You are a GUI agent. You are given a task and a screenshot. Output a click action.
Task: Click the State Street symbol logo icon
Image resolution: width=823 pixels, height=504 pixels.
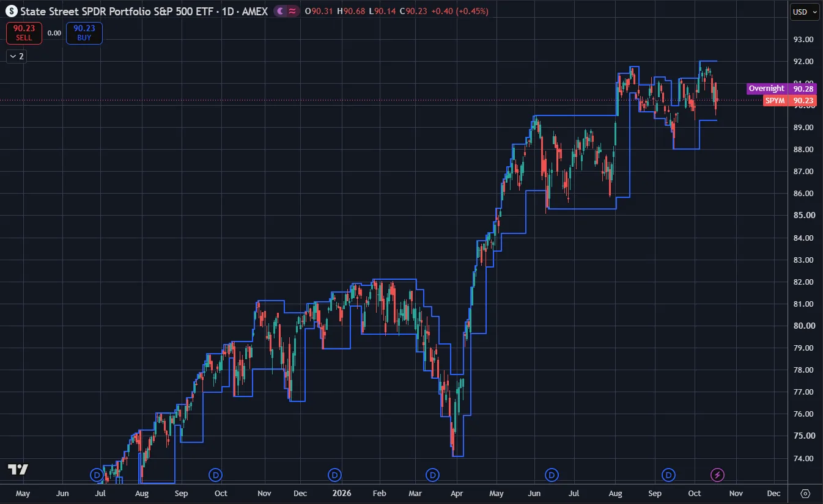click(x=11, y=11)
